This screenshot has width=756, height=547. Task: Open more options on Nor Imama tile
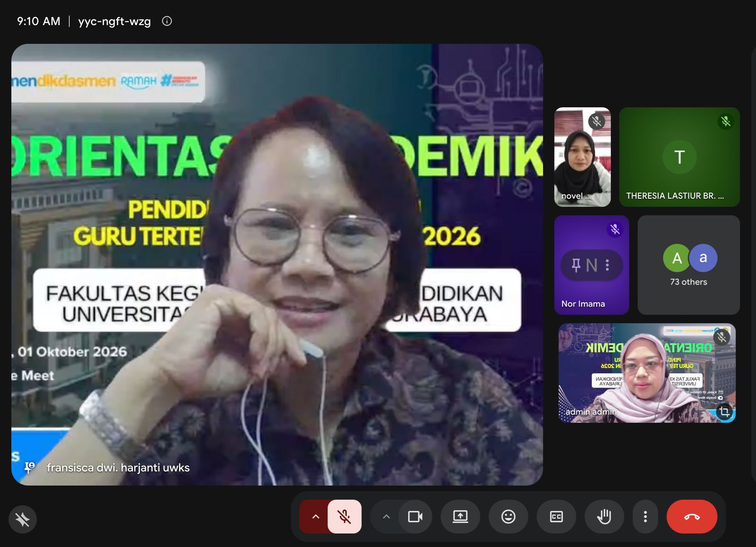[x=608, y=265]
